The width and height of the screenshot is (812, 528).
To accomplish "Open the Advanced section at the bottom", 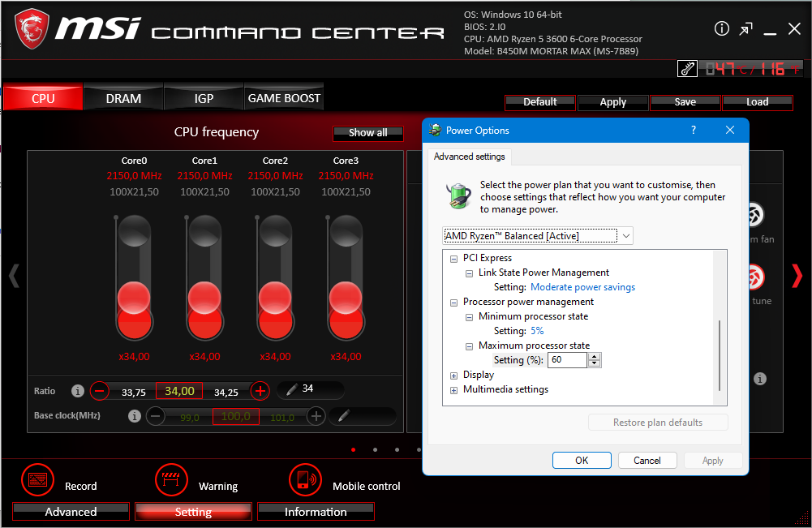I will click(x=71, y=512).
